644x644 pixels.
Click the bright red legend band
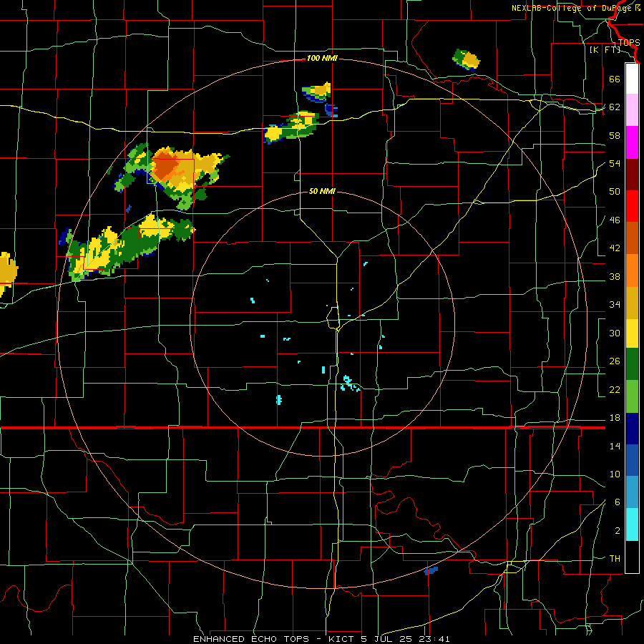click(x=632, y=206)
